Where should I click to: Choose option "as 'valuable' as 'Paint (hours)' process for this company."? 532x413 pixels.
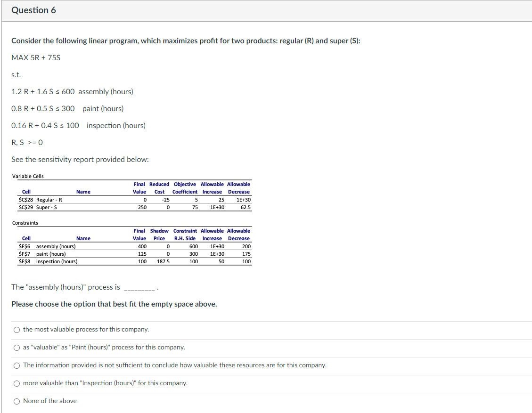tap(16, 348)
